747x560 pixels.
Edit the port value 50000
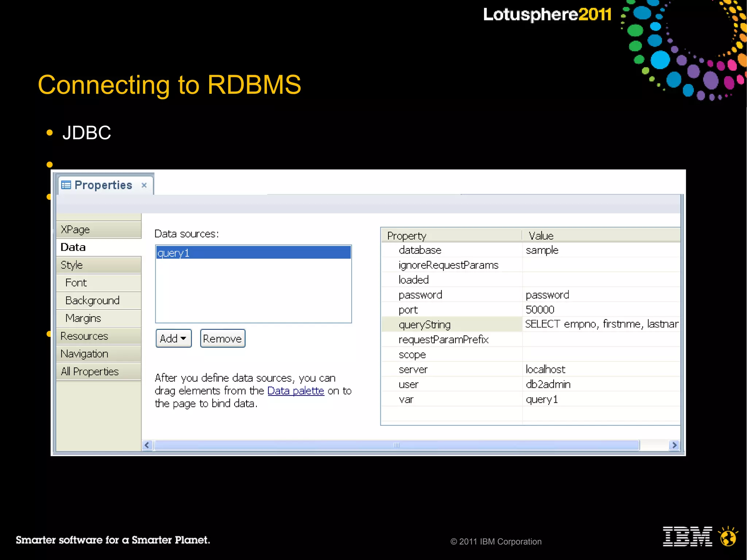601,310
